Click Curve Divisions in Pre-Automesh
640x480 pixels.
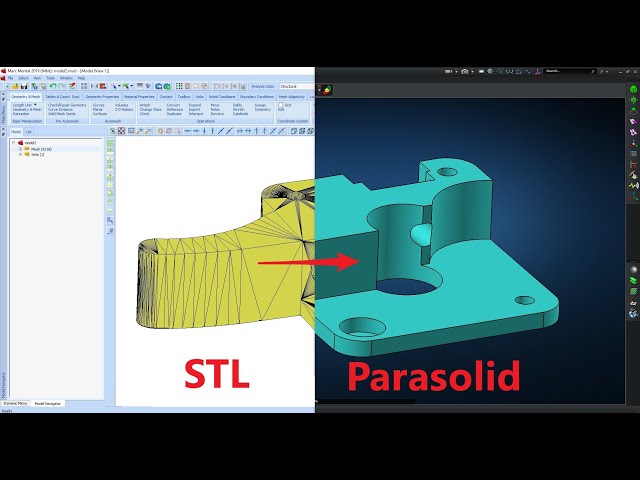[60, 109]
